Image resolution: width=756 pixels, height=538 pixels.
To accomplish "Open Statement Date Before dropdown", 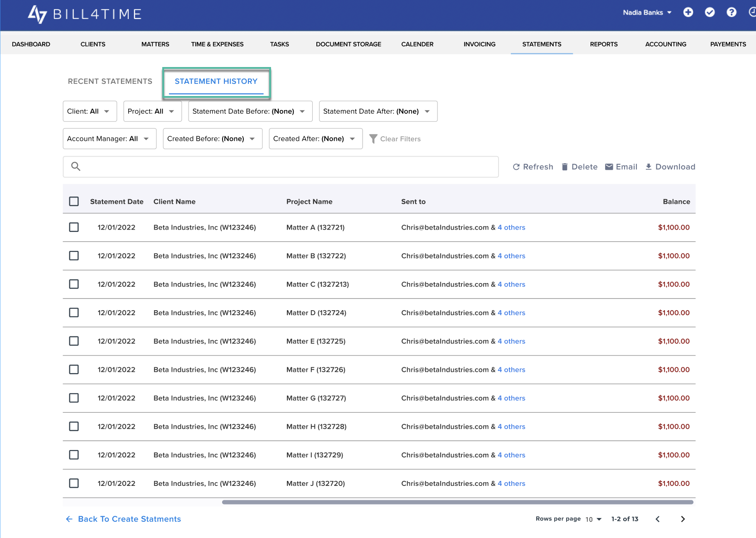I will click(x=250, y=111).
